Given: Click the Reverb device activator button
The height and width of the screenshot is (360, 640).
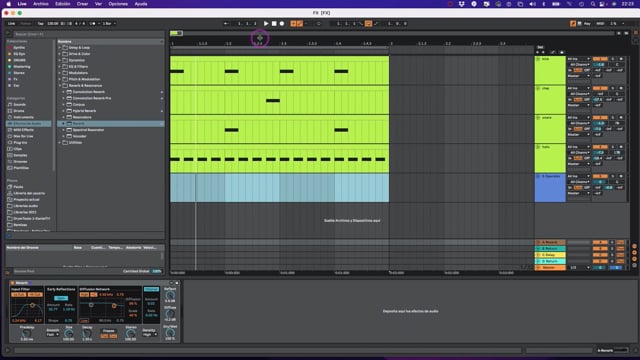Looking at the screenshot, I should [x=13, y=283].
